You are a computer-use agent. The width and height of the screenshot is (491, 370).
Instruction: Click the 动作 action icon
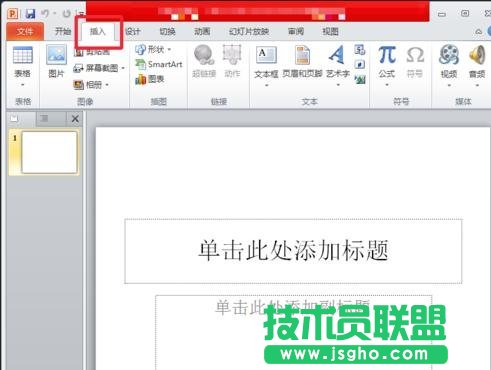click(x=232, y=61)
